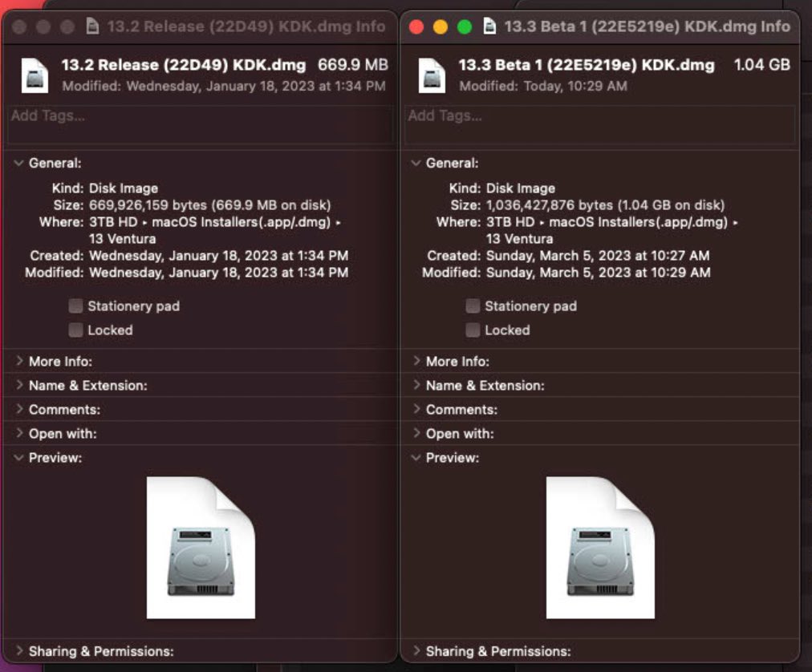Close the inactive 13.2 Release Info window

pyautogui.click(x=19, y=27)
